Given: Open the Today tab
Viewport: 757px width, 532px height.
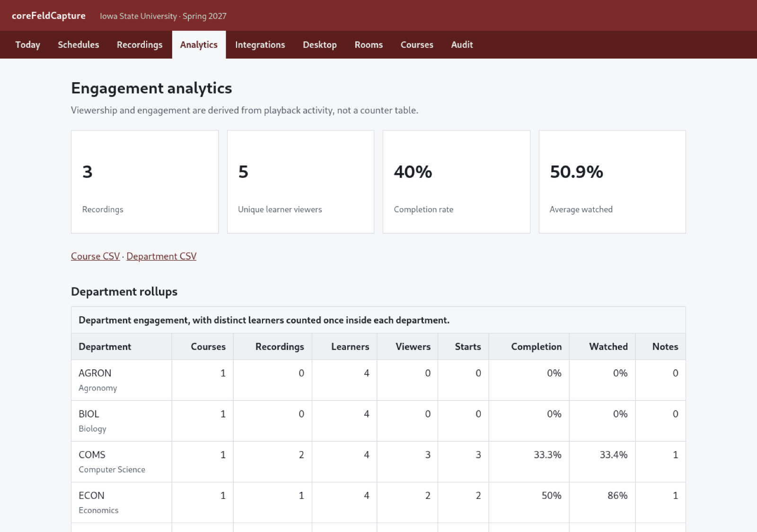Looking at the screenshot, I should click(x=27, y=44).
